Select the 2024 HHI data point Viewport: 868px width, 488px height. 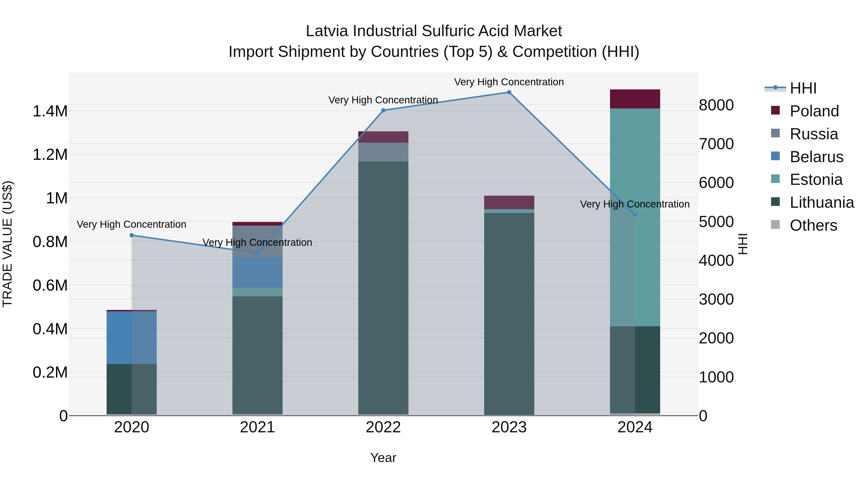click(x=635, y=215)
